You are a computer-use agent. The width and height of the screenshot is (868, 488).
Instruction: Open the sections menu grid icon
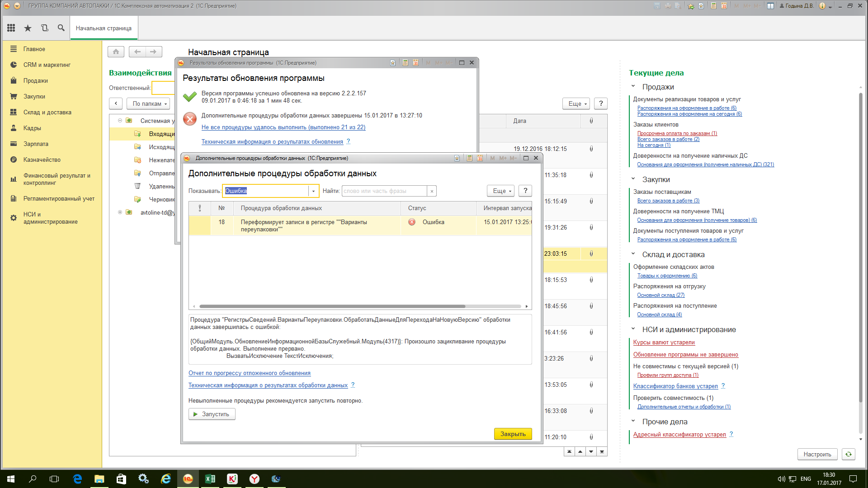11,28
